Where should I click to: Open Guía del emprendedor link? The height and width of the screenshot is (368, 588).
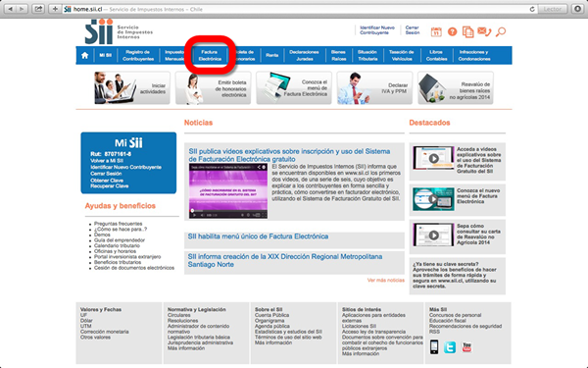[x=120, y=240]
